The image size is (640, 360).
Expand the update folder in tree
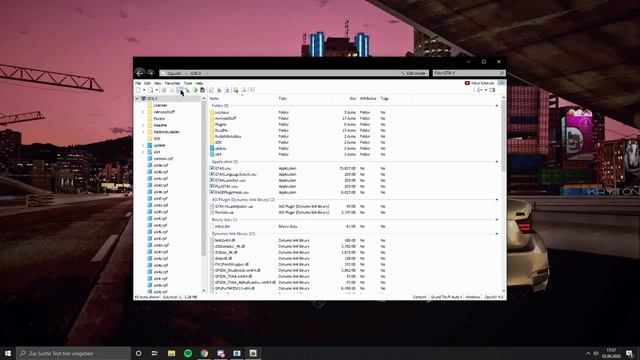[143, 145]
